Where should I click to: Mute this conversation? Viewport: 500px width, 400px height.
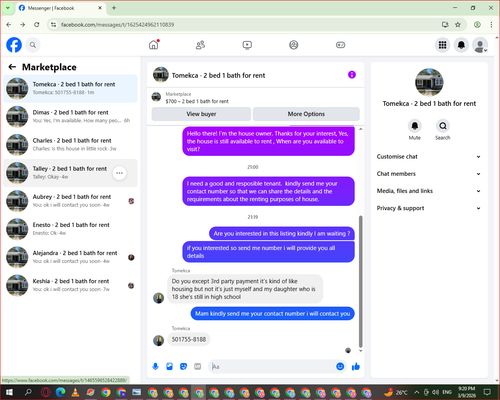pyautogui.click(x=415, y=126)
